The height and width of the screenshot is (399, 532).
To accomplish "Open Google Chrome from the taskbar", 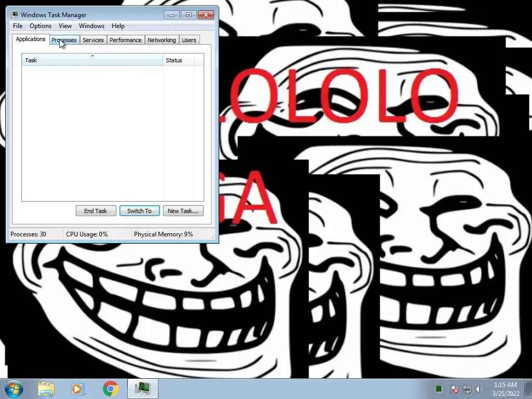I will [x=111, y=389].
